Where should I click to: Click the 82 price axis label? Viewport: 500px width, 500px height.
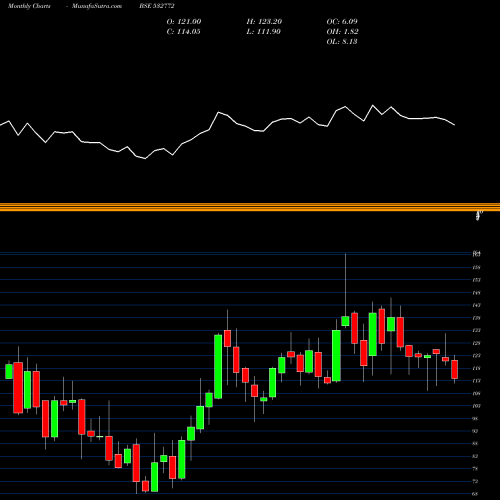click(x=476, y=456)
